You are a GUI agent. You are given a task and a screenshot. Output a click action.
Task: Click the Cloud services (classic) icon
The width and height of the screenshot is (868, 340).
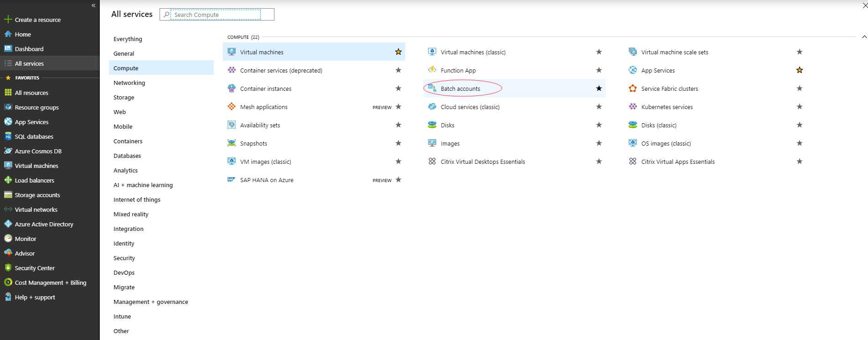[432, 106]
